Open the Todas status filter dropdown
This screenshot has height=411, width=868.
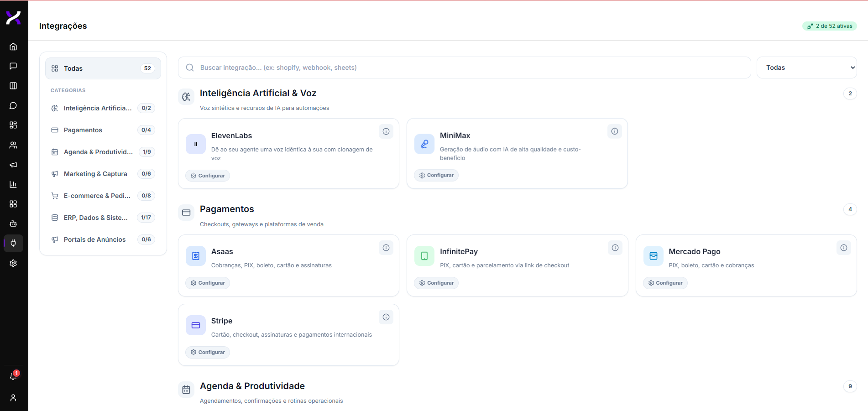coord(806,68)
